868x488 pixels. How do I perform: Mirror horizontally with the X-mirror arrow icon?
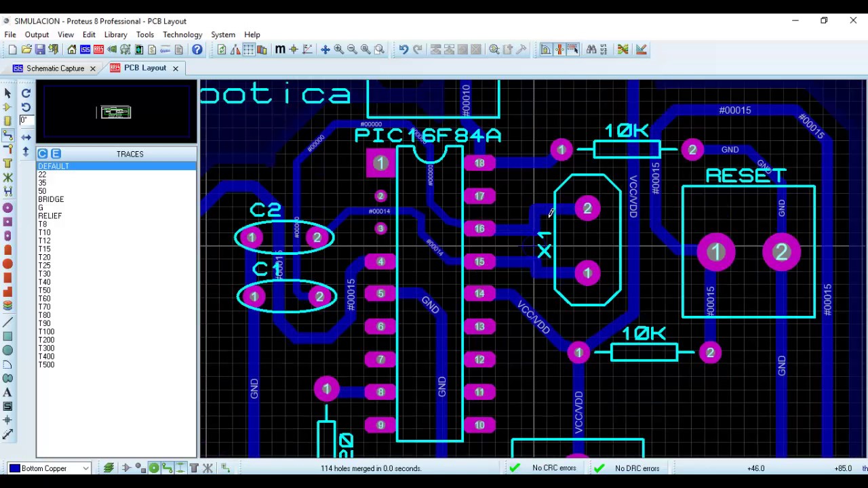coord(26,136)
